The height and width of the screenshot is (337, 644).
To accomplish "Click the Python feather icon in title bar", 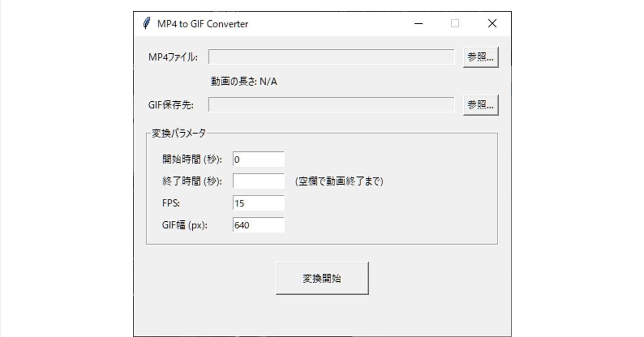I will pos(147,23).
